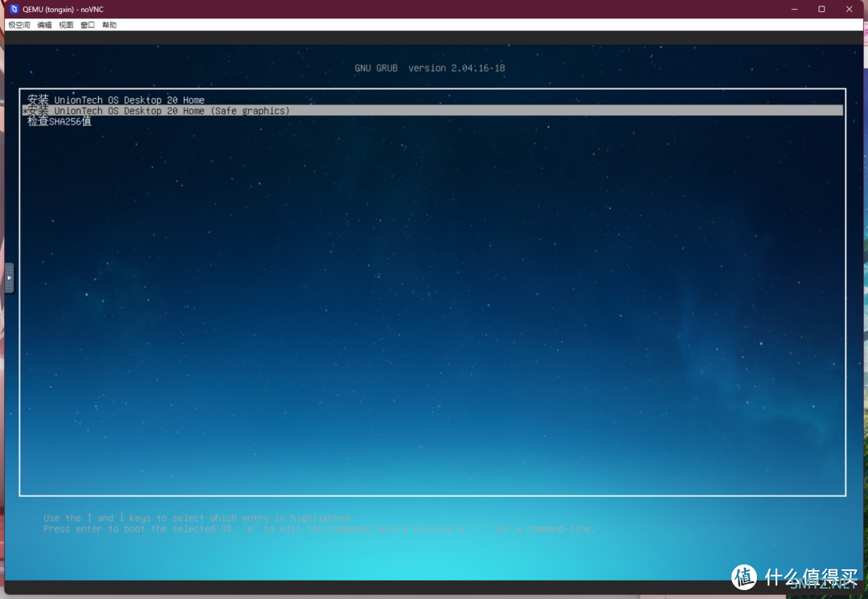
Task: Click the Press enter to boot hint line
Action: tap(319, 529)
